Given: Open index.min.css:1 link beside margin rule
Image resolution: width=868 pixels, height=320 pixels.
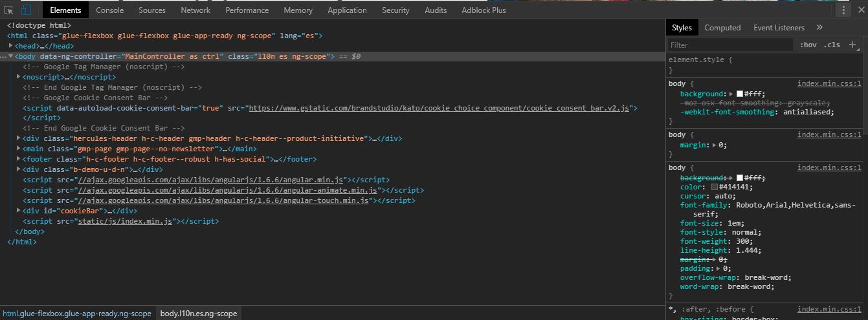Looking at the screenshot, I should (x=829, y=134).
